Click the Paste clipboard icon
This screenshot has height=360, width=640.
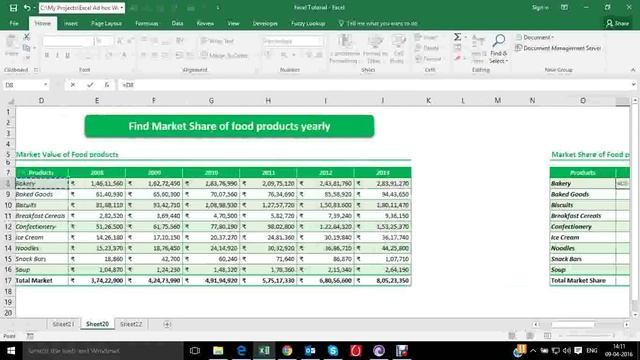pos(11,42)
